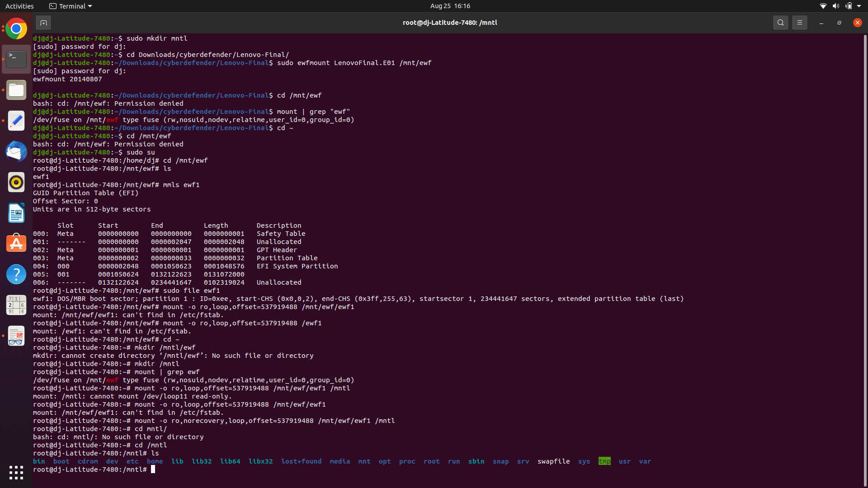Open Ubuntu Software center from the dock

click(x=16, y=243)
